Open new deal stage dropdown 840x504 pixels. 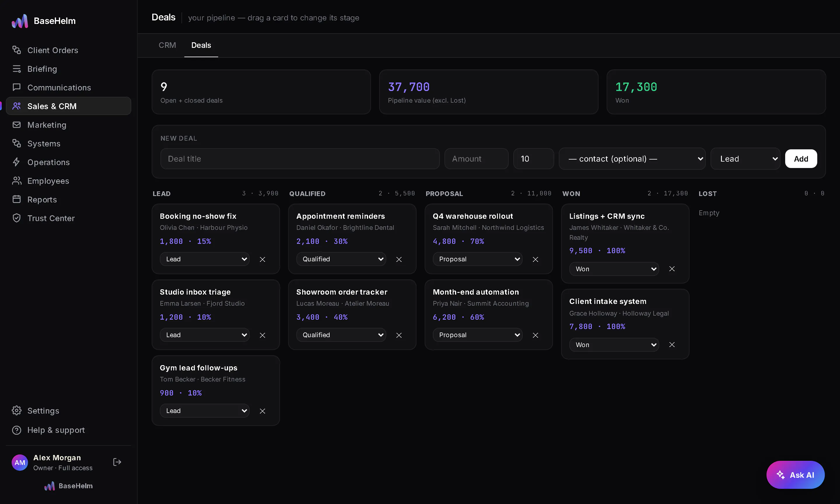coord(745,159)
